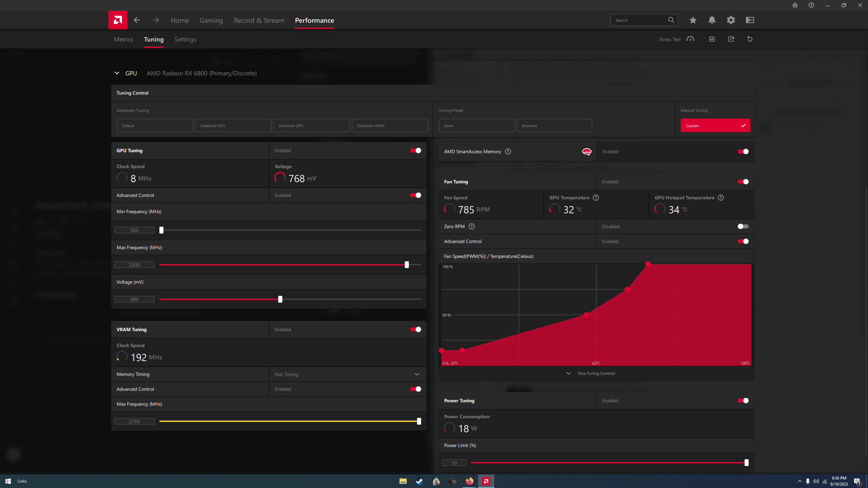The height and width of the screenshot is (488, 868).
Task: Open File Explorer from the taskbar
Action: point(403,481)
